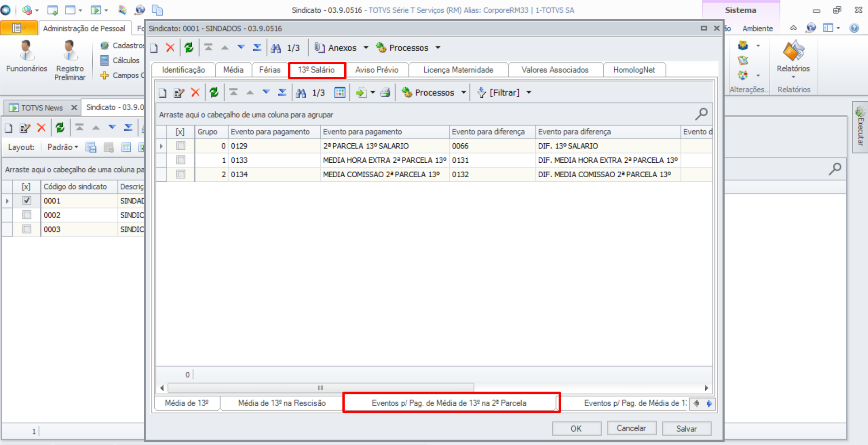Move to next row in inner grid toolbar
This screenshot has width=868, height=445.
coord(266,92)
